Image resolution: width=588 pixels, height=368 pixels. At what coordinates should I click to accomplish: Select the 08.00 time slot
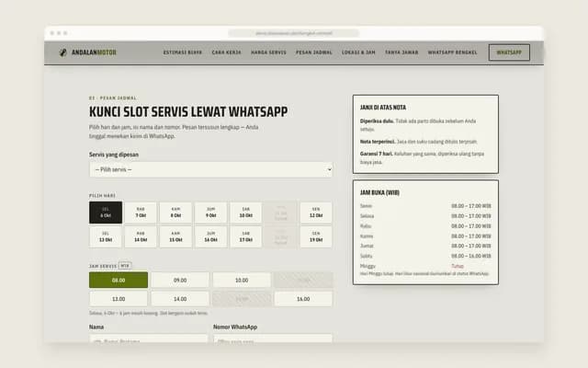click(119, 280)
